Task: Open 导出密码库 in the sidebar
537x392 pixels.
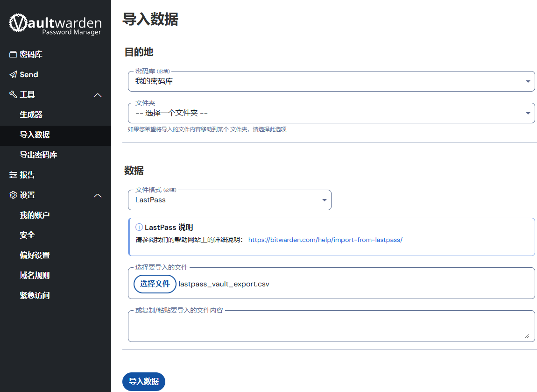Action: (38, 155)
